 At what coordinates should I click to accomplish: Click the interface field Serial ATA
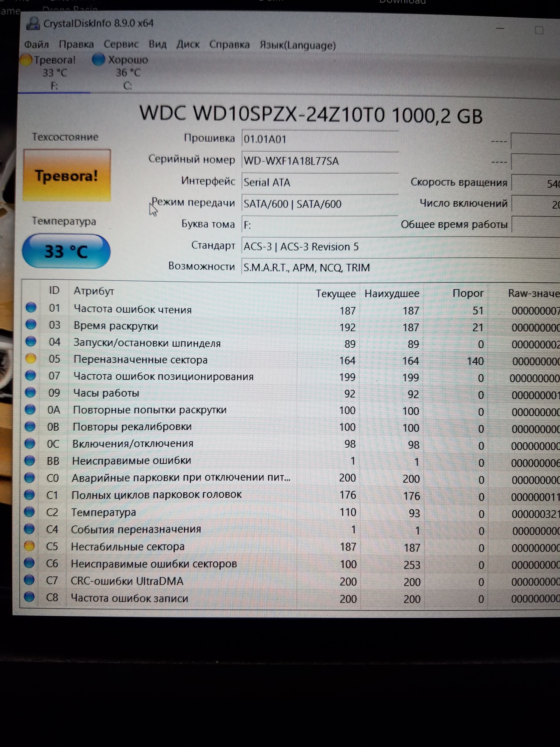(320, 182)
